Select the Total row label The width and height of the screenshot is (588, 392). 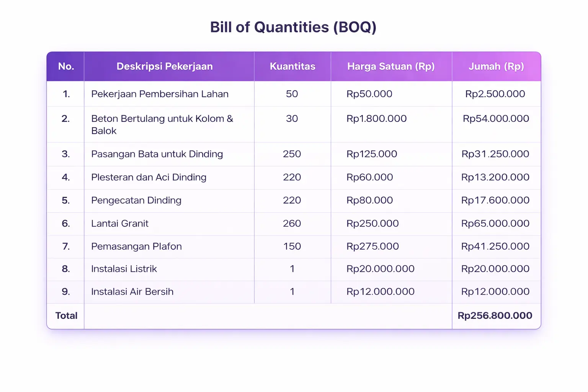click(66, 316)
